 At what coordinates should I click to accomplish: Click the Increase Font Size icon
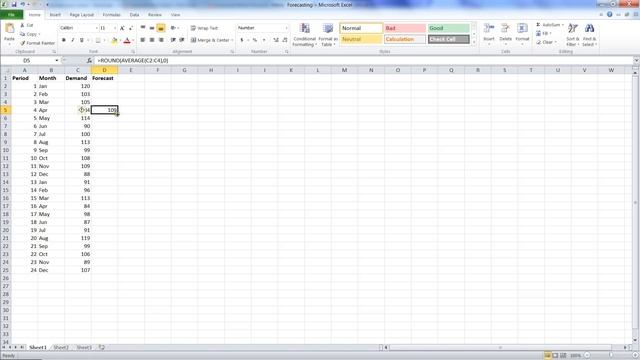click(x=122, y=28)
